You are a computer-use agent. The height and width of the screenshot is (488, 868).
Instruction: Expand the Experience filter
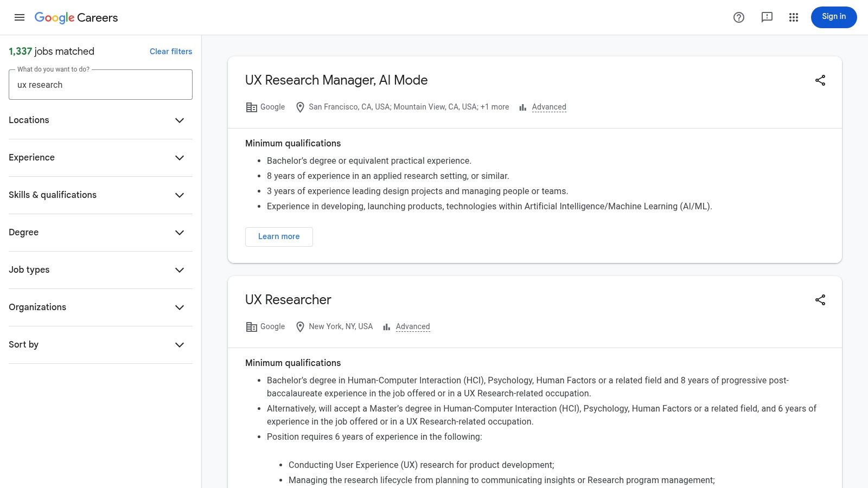point(100,158)
